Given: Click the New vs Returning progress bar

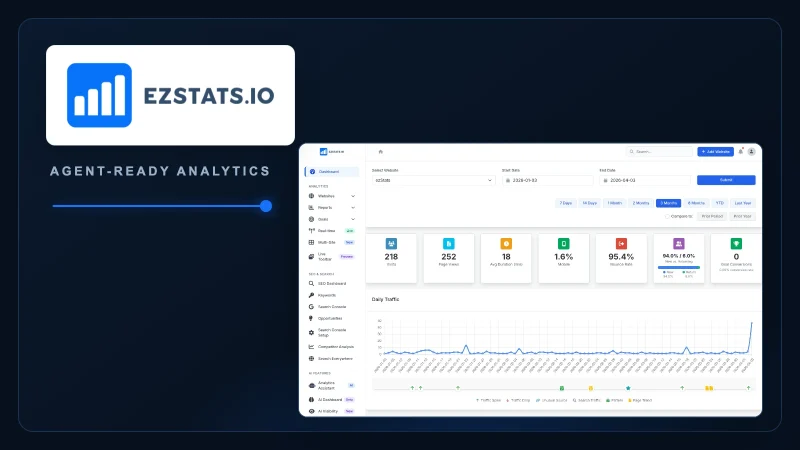Looking at the screenshot, I should [679, 267].
